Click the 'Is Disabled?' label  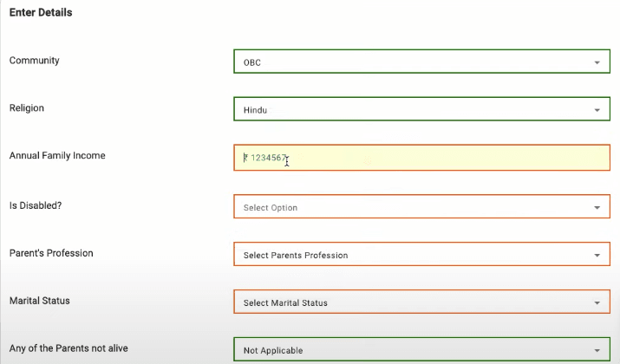click(x=36, y=205)
